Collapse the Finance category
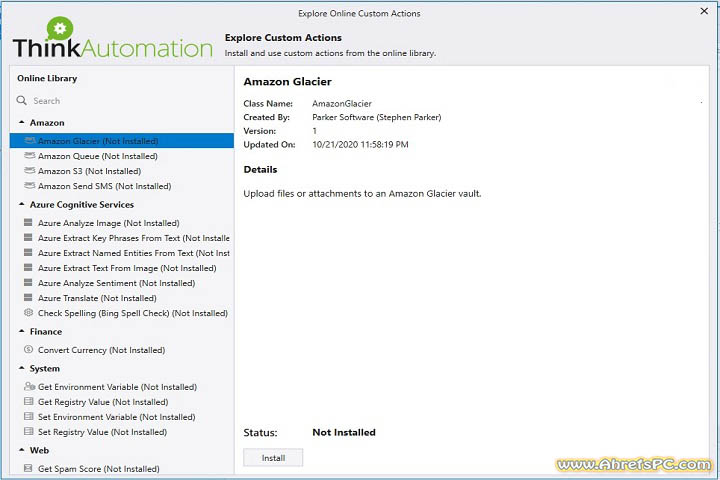Viewport: 720px width, 480px height. point(22,331)
